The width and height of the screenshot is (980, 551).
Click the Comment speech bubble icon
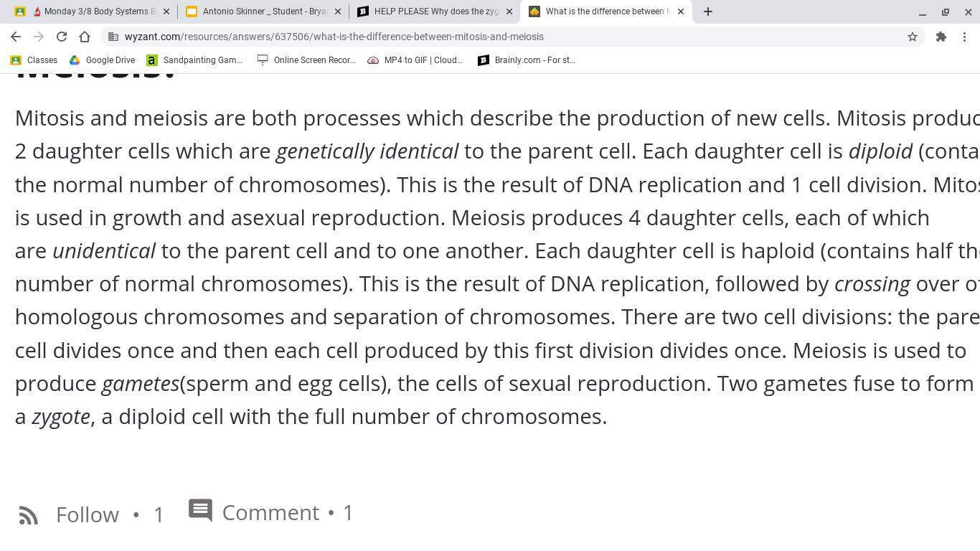coord(200,511)
